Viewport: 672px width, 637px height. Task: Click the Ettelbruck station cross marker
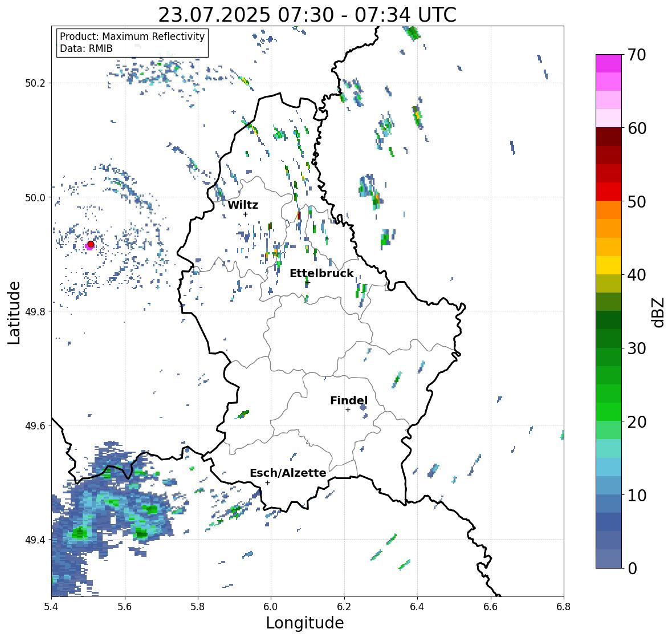307,283
